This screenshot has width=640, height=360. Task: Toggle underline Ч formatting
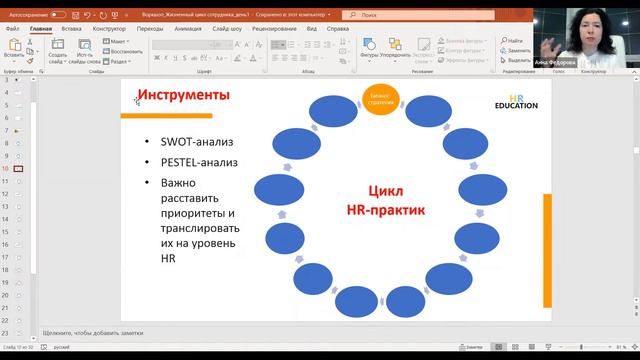pyautogui.click(x=176, y=58)
